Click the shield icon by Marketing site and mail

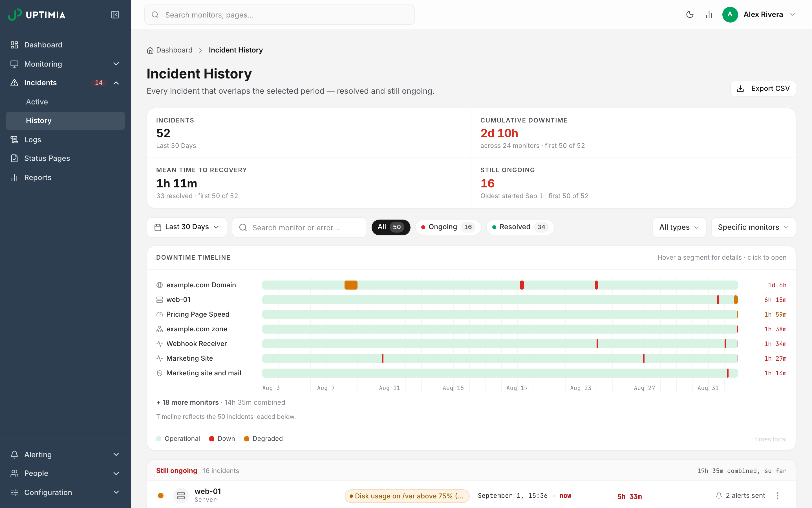[x=159, y=373]
